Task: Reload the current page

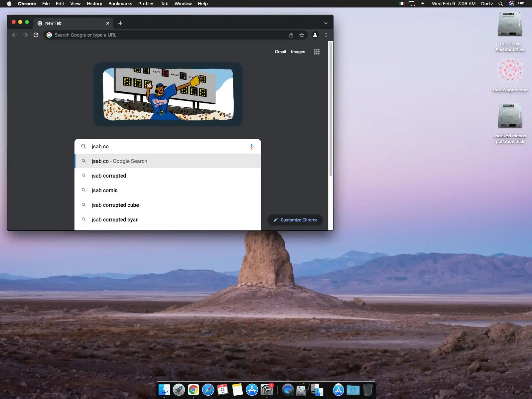Action: pyautogui.click(x=36, y=35)
